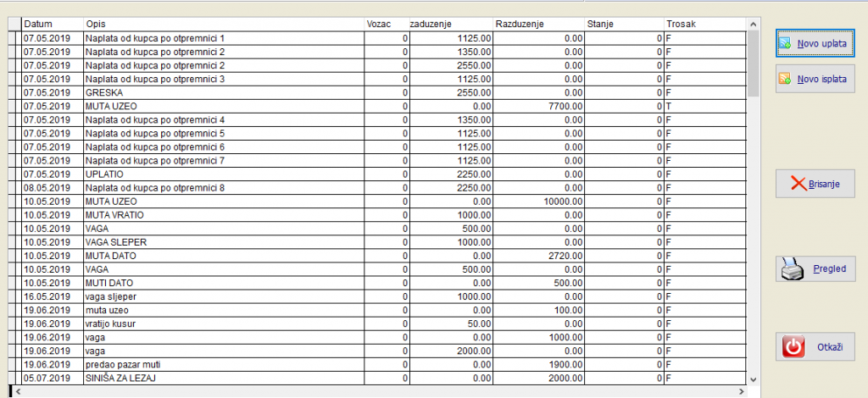868x398 pixels.
Task: Click the horizontal scrollbar right arrow
Action: (x=743, y=392)
